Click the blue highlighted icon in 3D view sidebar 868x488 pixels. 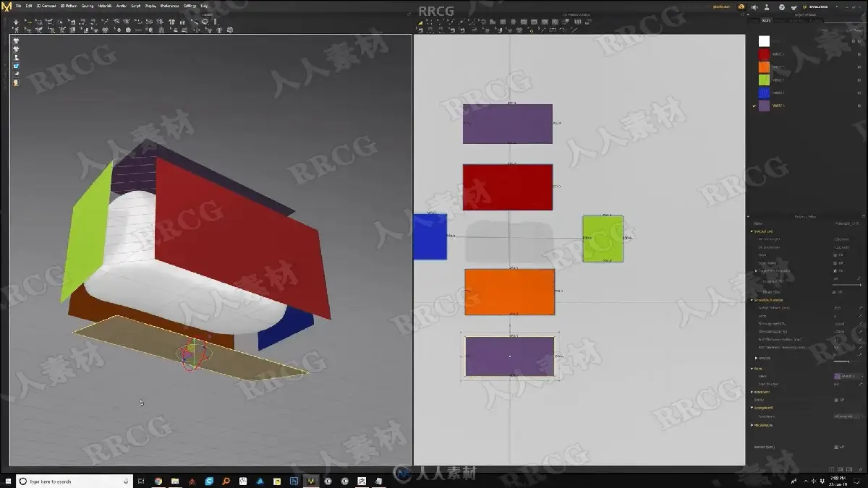point(16,66)
